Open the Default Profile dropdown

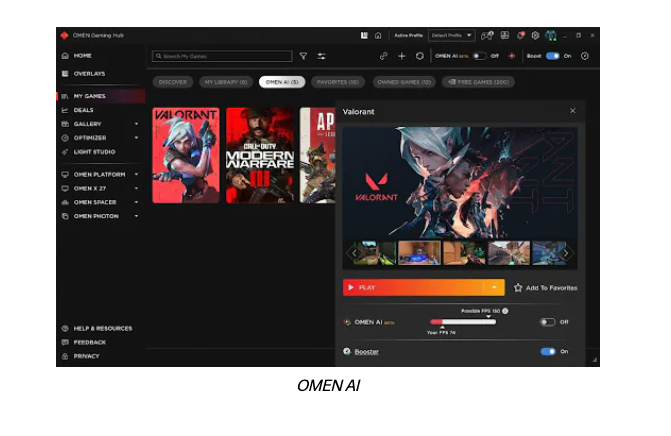(x=451, y=35)
